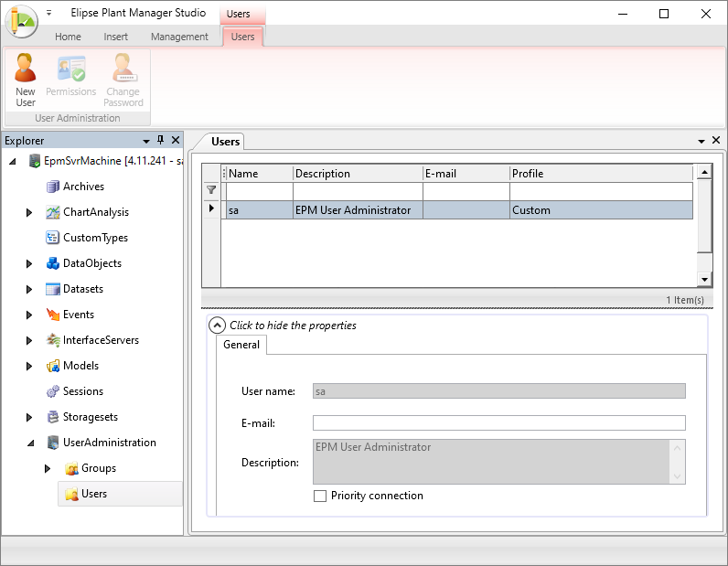
Task: Click the grid scrollbar down arrow
Action: point(704,280)
